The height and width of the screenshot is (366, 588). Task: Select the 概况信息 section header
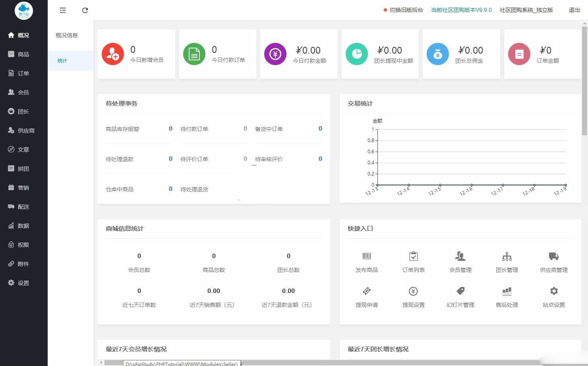(x=66, y=35)
